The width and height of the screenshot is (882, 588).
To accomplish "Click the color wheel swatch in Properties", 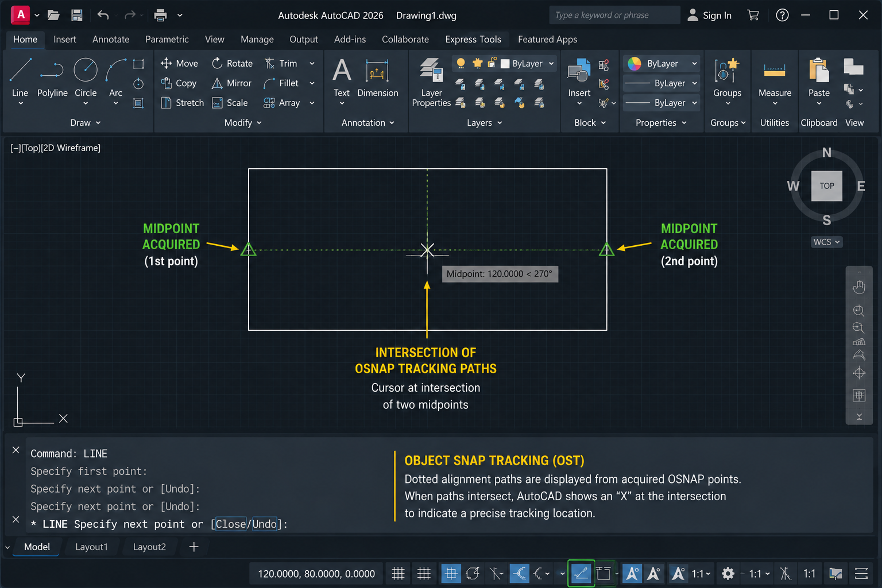I will [635, 63].
